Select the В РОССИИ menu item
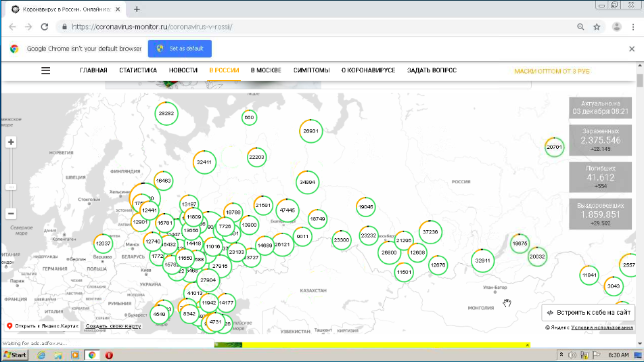The image size is (644, 362). pyautogui.click(x=225, y=70)
